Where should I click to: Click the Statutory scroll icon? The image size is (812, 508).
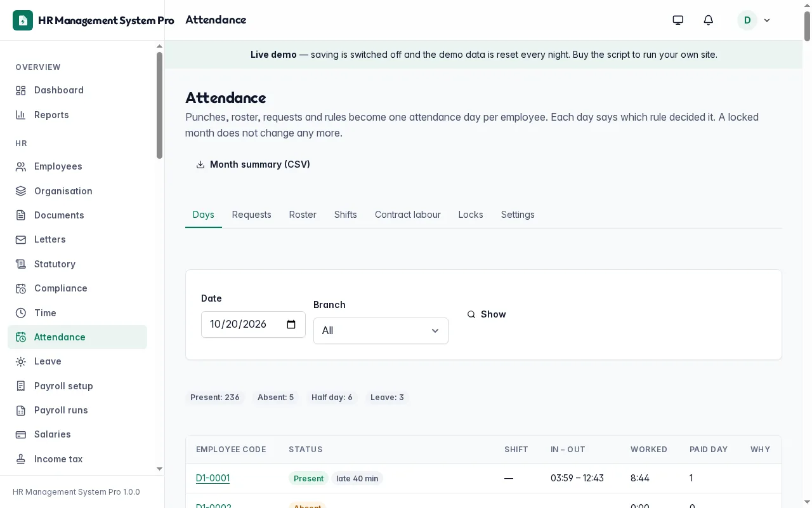21,264
